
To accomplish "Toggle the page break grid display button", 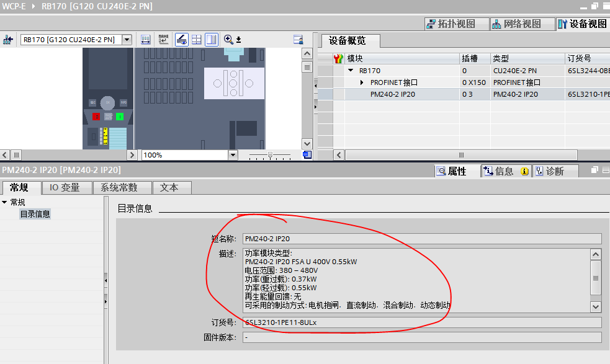I will click(x=196, y=40).
